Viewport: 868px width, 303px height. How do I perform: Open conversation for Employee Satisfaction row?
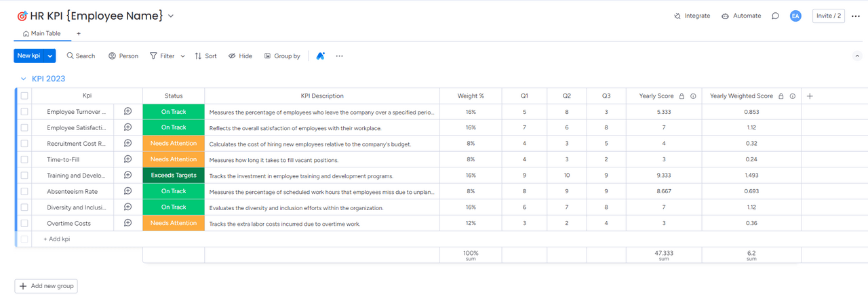127,127
